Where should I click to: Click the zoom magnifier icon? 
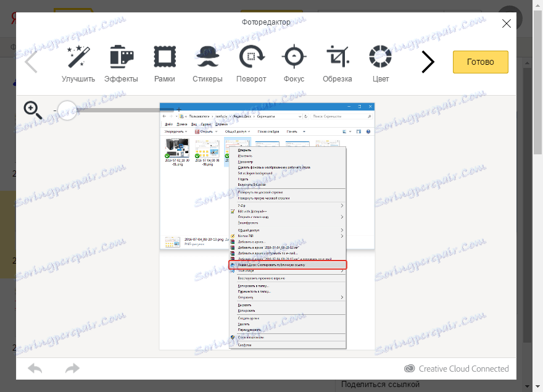tap(33, 111)
